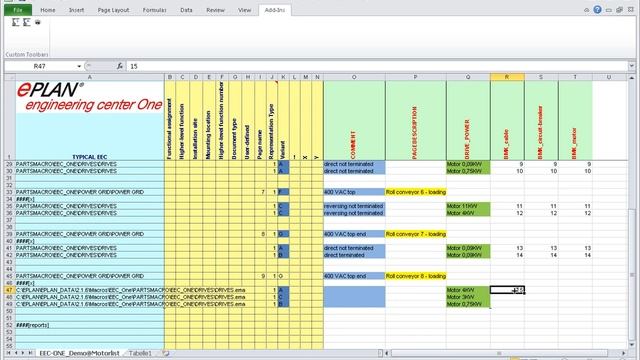Open the Name Box dropdown arrow
640x360 pixels.
click(x=79, y=66)
